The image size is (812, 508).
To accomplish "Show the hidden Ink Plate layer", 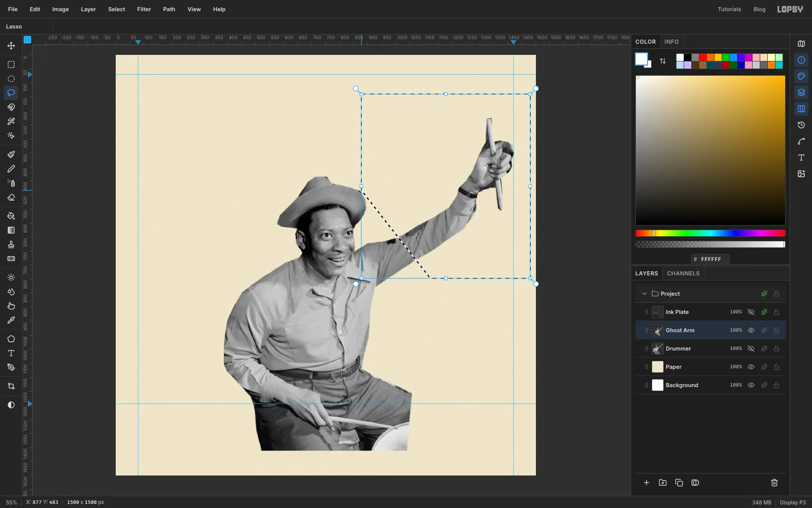I will 751,312.
